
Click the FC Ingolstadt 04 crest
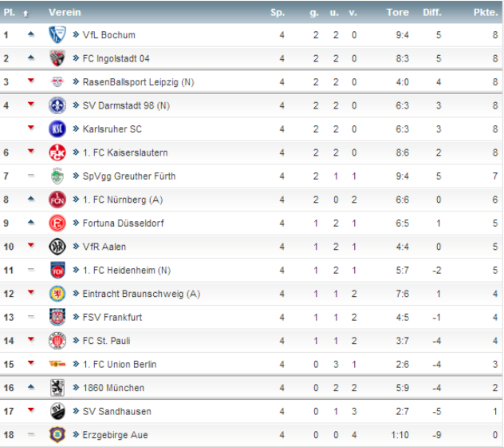pyautogui.click(x=57, y=58)
